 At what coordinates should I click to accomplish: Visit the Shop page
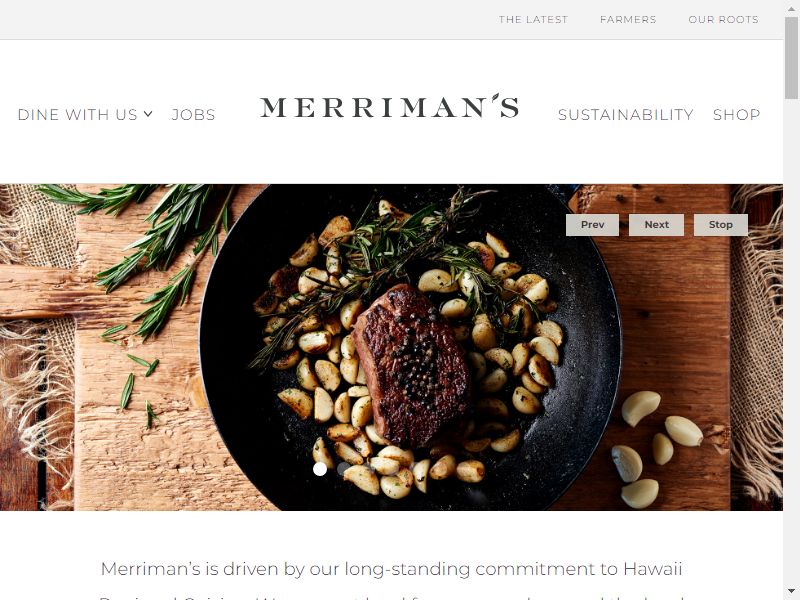736,114
